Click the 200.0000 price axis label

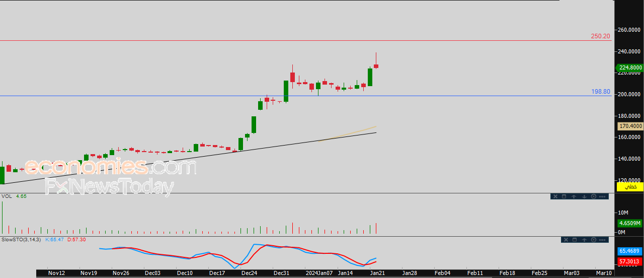629,94
